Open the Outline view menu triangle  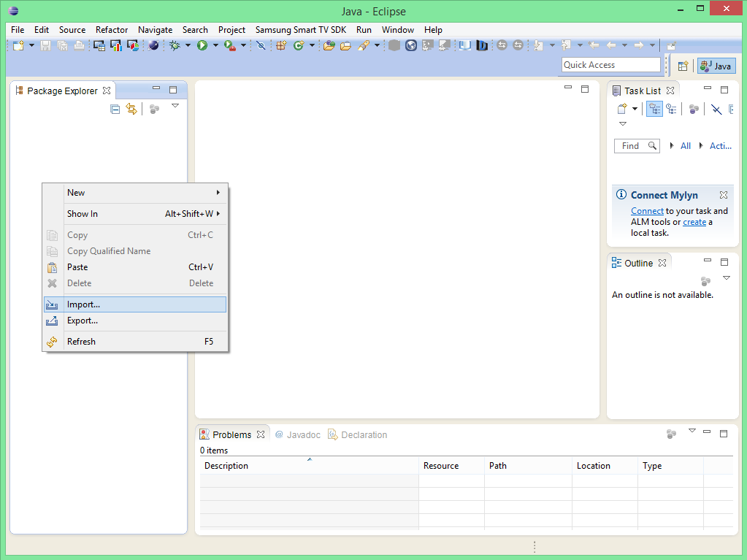[x=727, y=277]
